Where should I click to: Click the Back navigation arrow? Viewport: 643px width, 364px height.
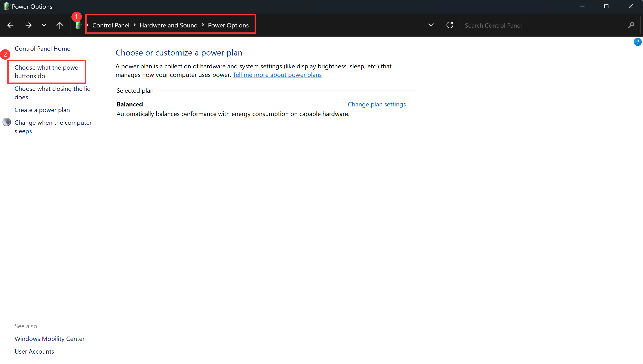(10, 25)
